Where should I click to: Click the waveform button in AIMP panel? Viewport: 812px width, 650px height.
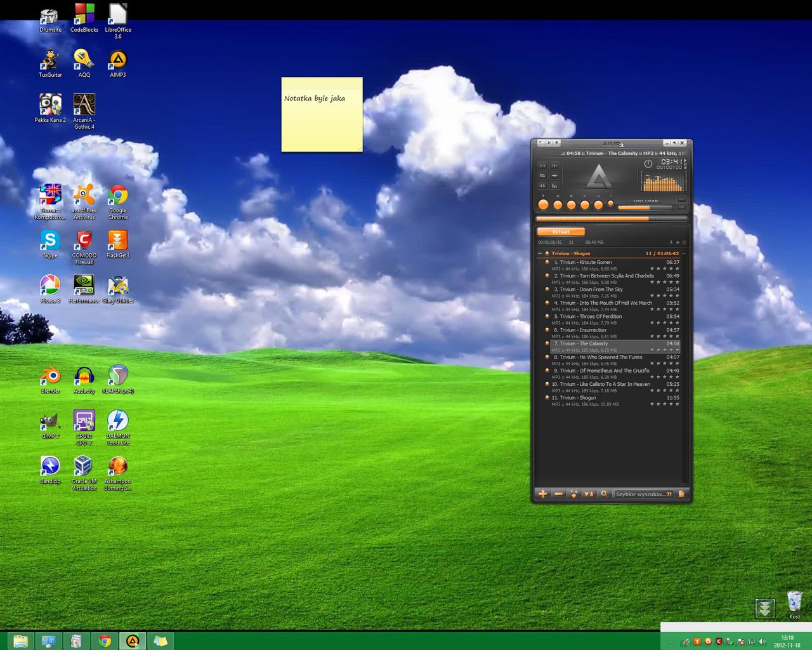554,175
